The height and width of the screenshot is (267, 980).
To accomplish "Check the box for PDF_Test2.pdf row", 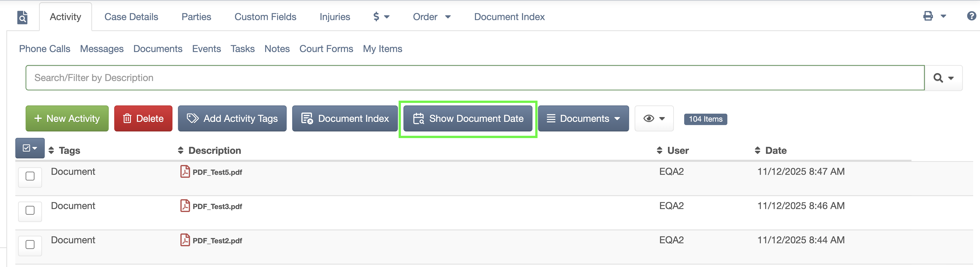I will (x=30, y=245).
